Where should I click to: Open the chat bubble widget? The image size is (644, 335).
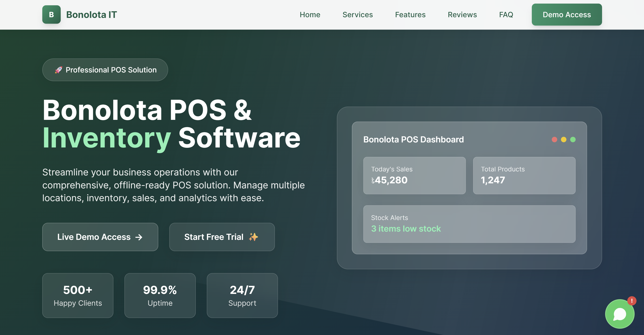tap(619, 314)
